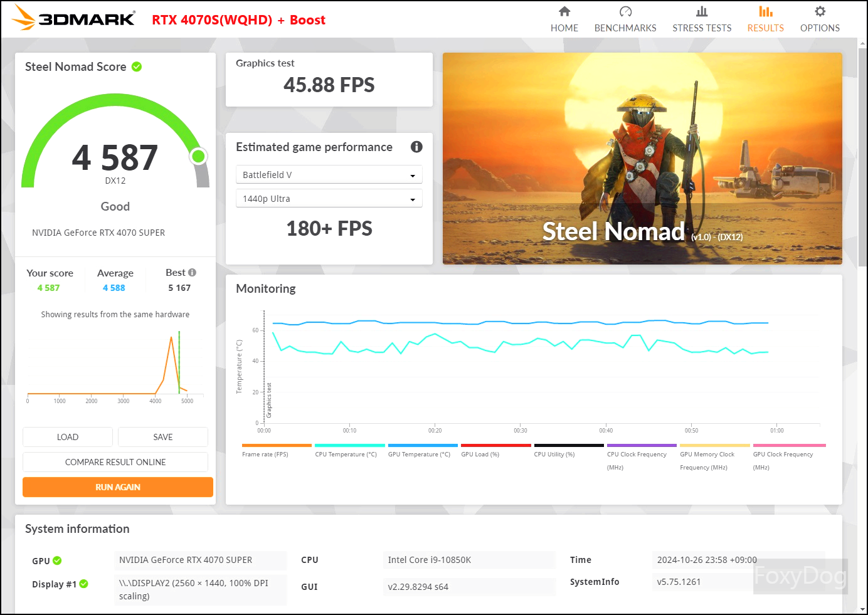
Task: Click the Options gear icon
Action: (x=820, y=11)
